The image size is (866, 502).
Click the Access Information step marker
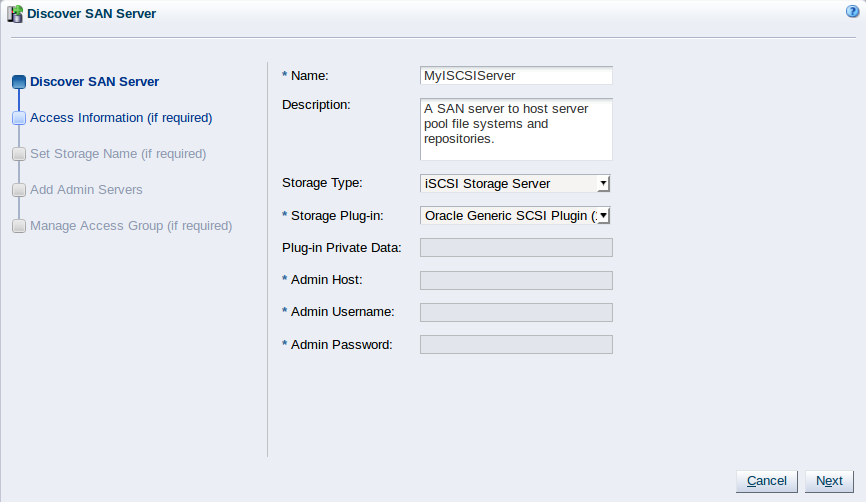[x=19, y=118]
